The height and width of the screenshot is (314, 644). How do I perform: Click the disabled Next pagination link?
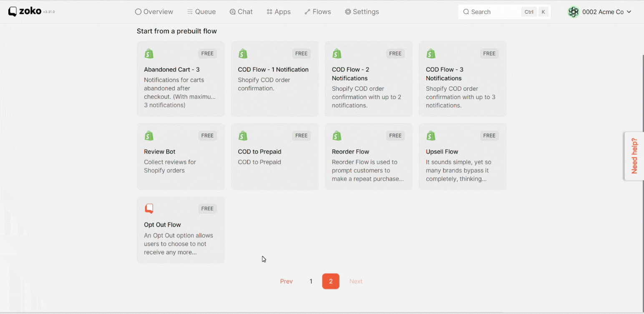tap(356, 282)
